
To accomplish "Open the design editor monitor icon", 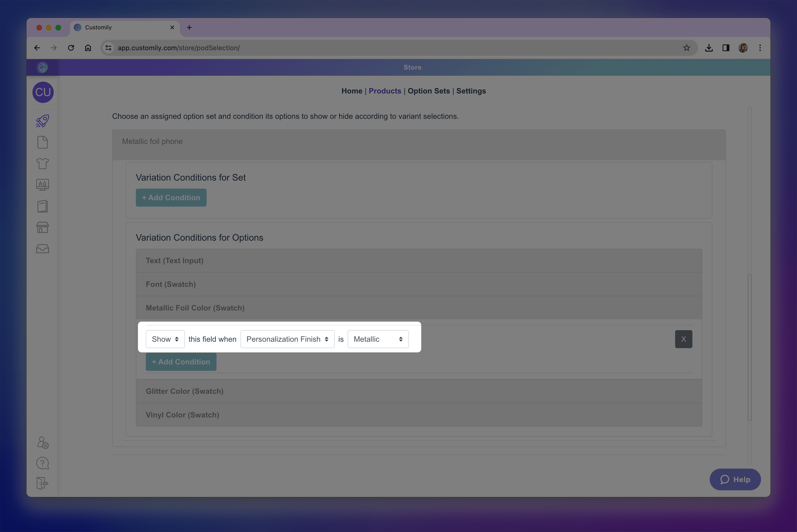I will pos(42,185).
